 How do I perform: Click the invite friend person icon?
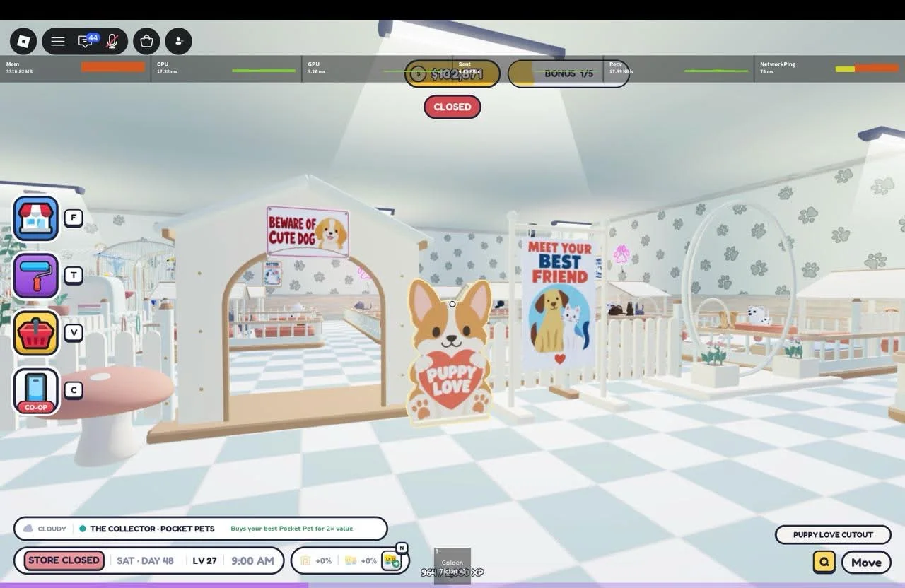tap(178, 41)
